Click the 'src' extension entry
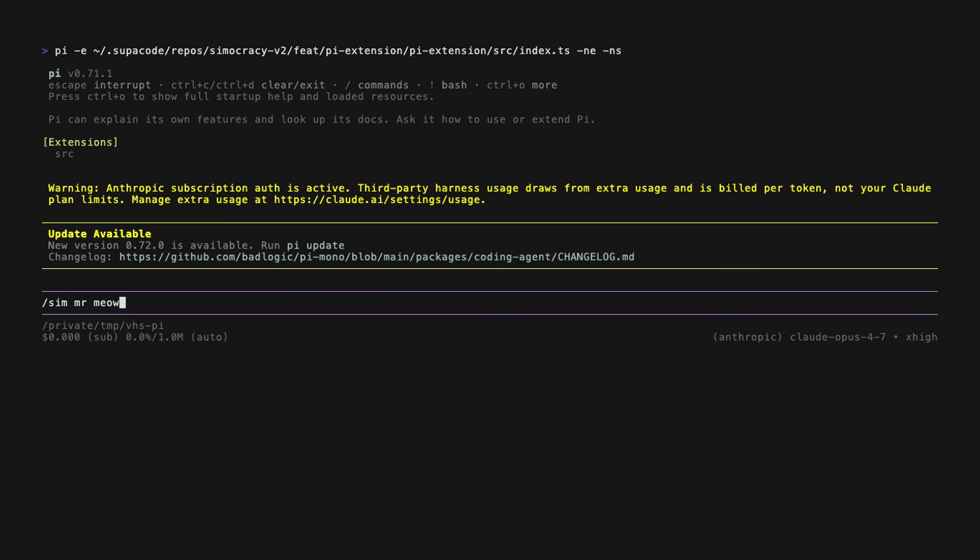The width and height of the screenshot is (980, 560). click(64, 154)
